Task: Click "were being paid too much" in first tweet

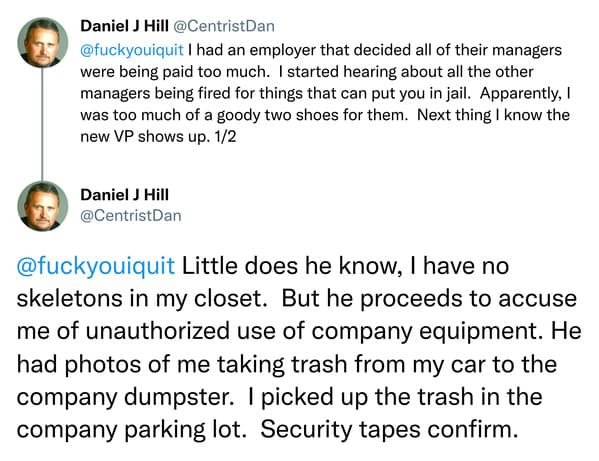Action: pos(174,72)
